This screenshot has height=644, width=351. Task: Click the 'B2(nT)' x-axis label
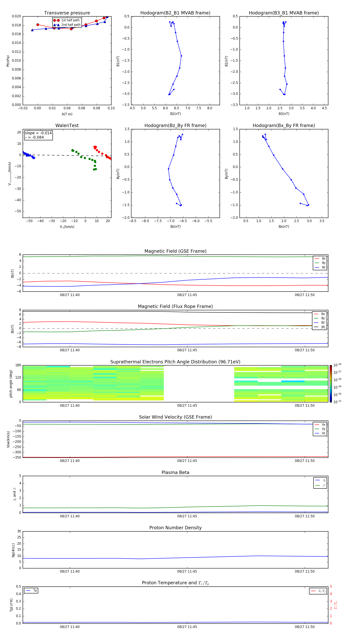pos(175,114)
